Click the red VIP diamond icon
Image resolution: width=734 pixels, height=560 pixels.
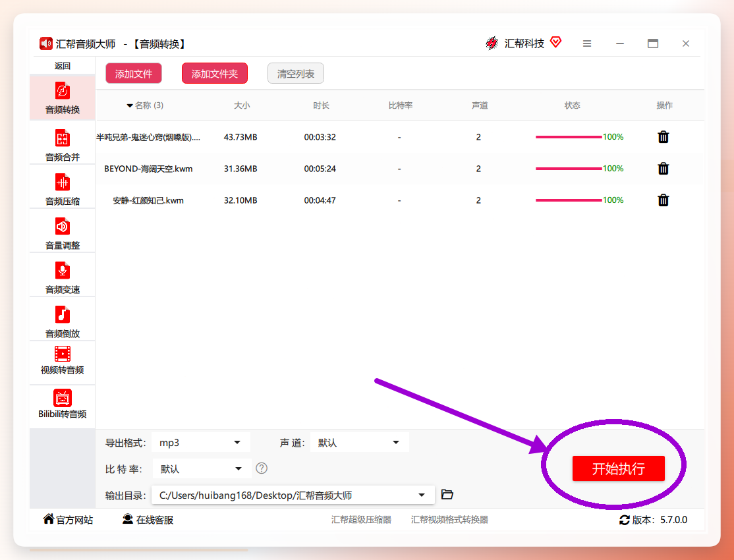555,42
